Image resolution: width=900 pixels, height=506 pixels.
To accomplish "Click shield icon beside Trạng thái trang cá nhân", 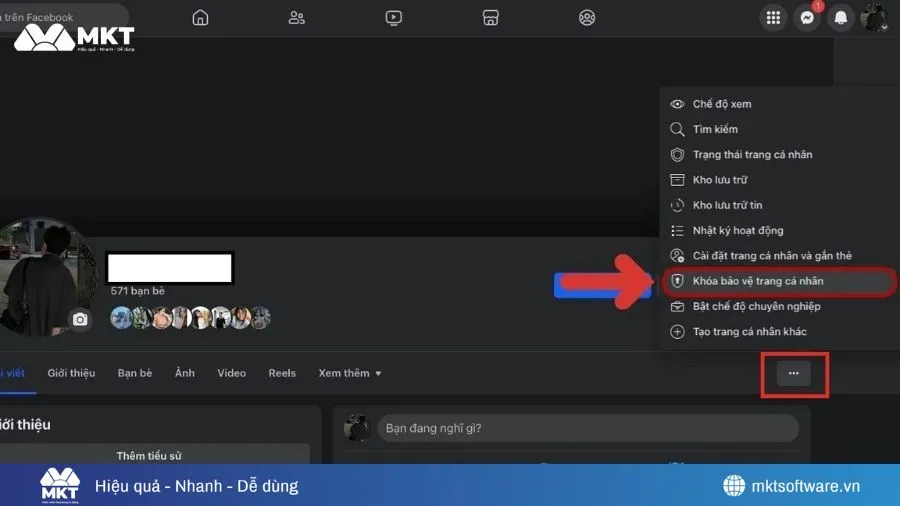I will [x=677, y=154].
